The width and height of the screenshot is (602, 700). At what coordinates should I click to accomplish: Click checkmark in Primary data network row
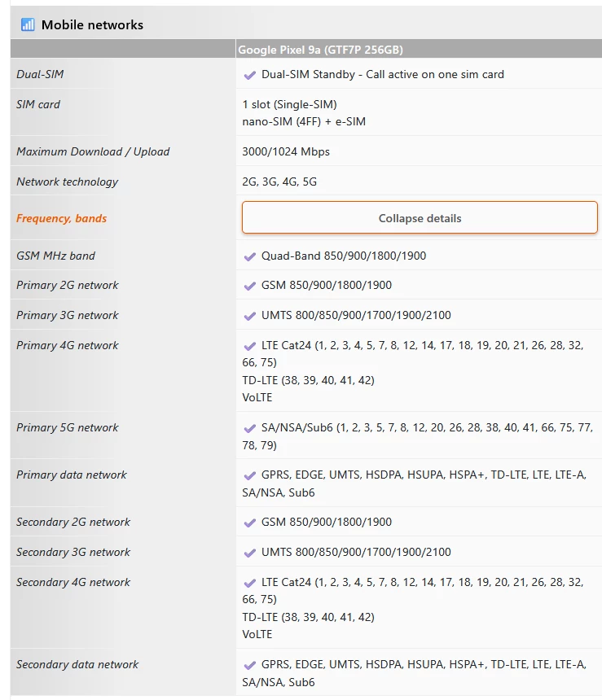coord(250,475)
